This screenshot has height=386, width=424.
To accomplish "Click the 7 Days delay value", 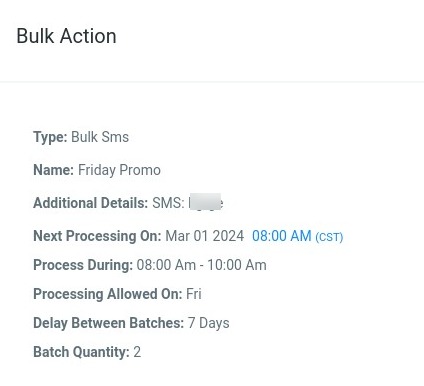I will click(209, 323).
